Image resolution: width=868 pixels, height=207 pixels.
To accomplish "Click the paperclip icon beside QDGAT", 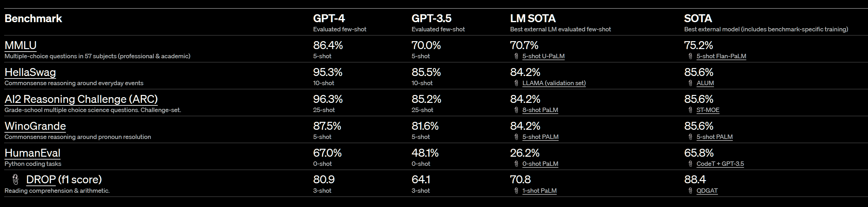I will 691,191.
